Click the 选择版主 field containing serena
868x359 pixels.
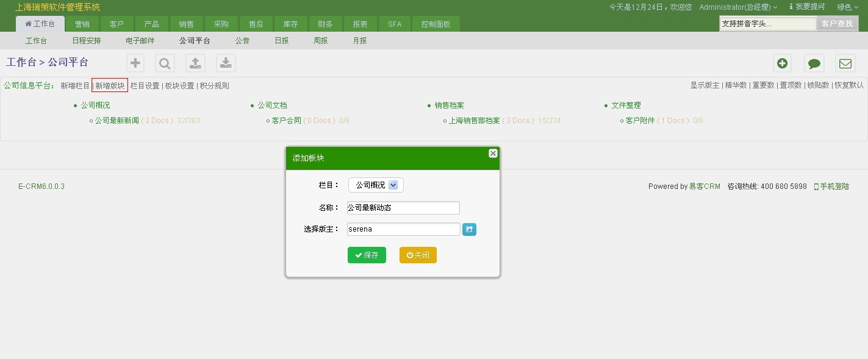tap(403, 229)
